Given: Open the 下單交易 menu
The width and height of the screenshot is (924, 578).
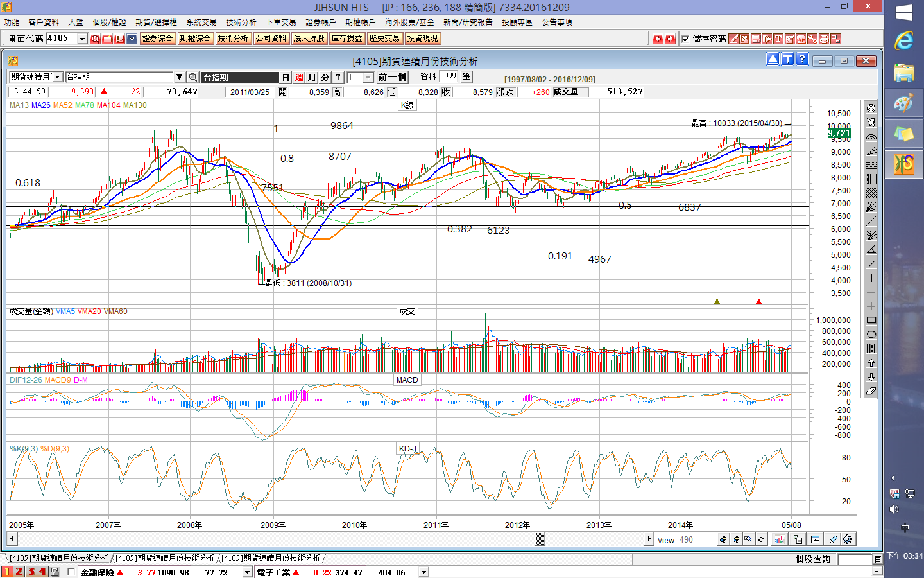Looking at the screenshot, I should click(x=281, y=22).
